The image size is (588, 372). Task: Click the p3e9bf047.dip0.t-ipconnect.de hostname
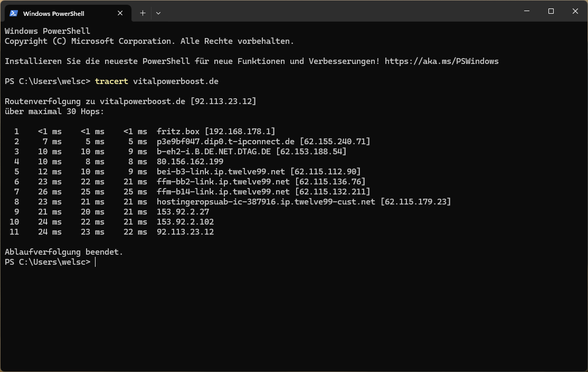pyautogui.click(x=225, y=142)
